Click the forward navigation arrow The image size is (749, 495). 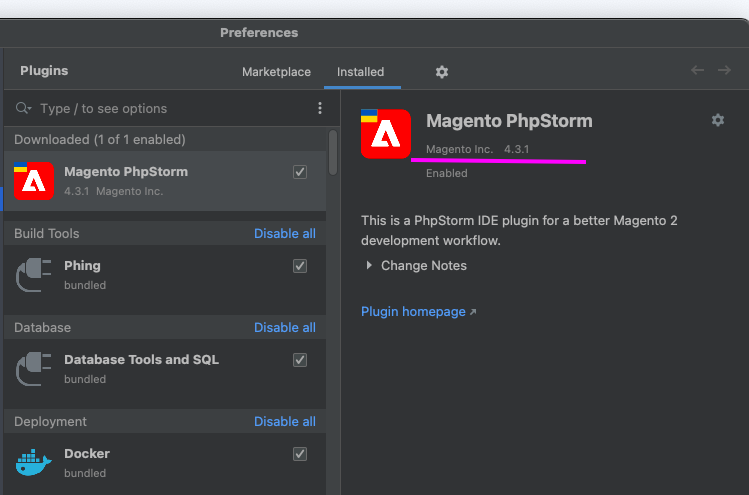tap(724, 70)
